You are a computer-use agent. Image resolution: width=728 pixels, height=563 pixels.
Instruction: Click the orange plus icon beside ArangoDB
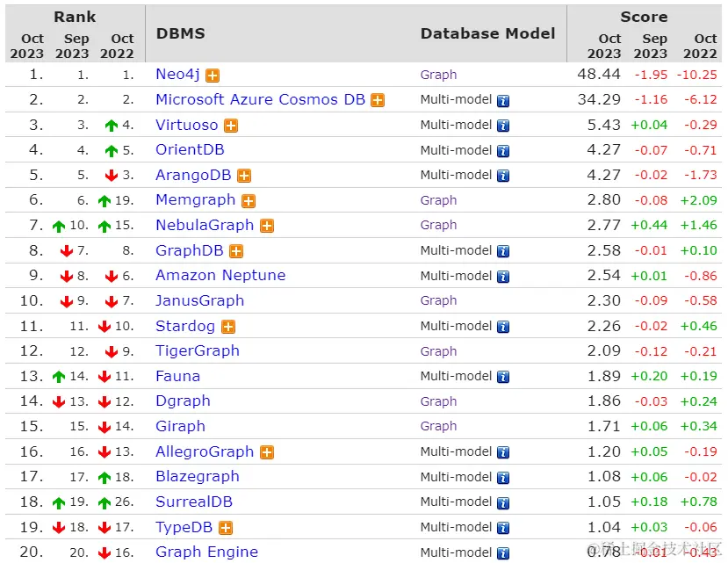point(244,176)
